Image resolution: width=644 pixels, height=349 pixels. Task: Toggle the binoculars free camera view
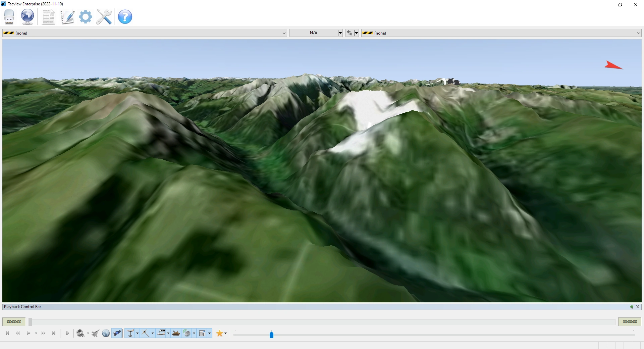pos(117,333)
